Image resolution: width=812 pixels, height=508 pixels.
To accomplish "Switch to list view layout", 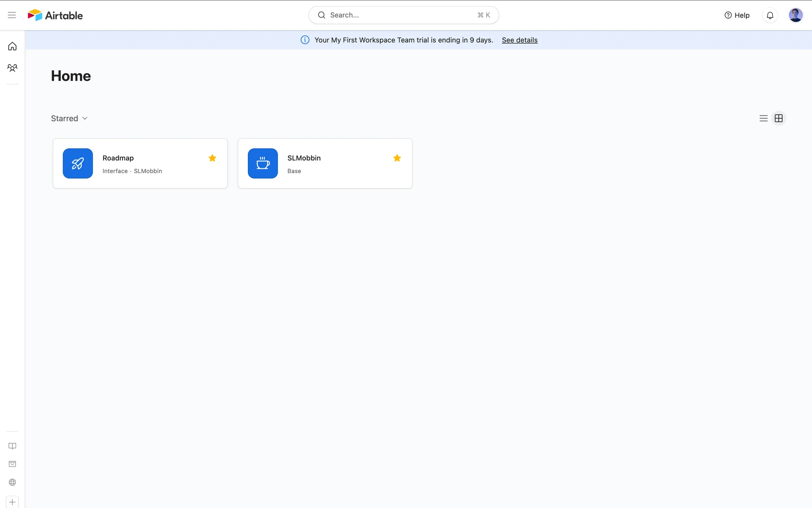I will tap(763, 119).
